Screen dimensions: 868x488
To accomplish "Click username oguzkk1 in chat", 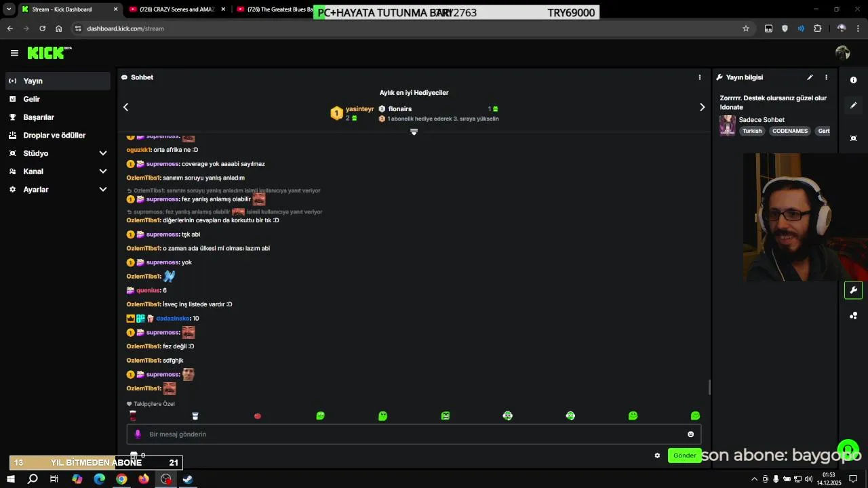I will tap(138, 150).
